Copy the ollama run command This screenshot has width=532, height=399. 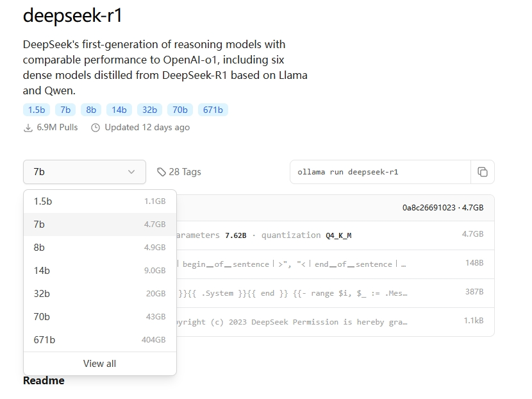[x=482, y=172]
